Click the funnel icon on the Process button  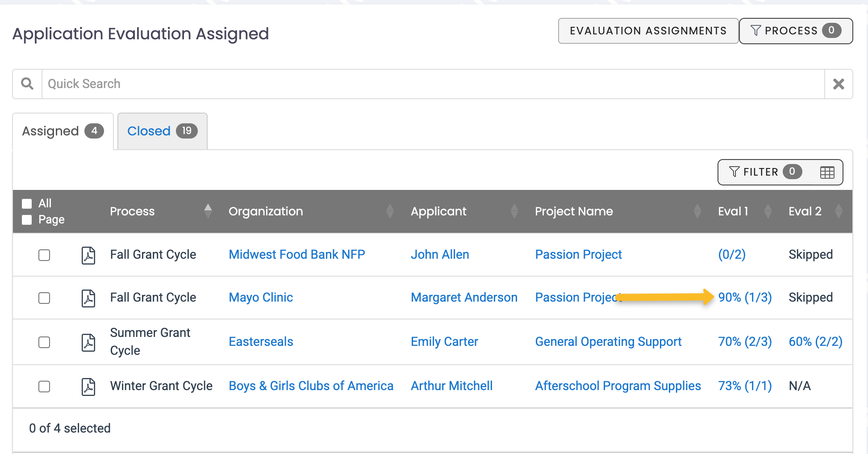pyautogui.click(x=755, y=30)
